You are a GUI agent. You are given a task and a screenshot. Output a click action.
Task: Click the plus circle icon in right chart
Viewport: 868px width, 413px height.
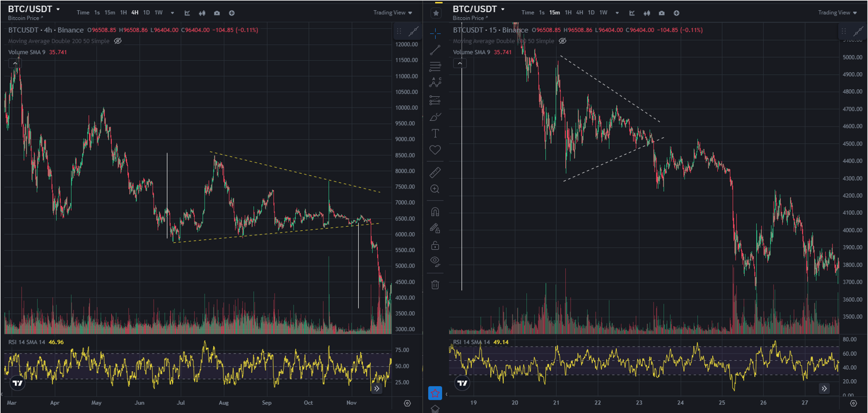pos(677,13)
